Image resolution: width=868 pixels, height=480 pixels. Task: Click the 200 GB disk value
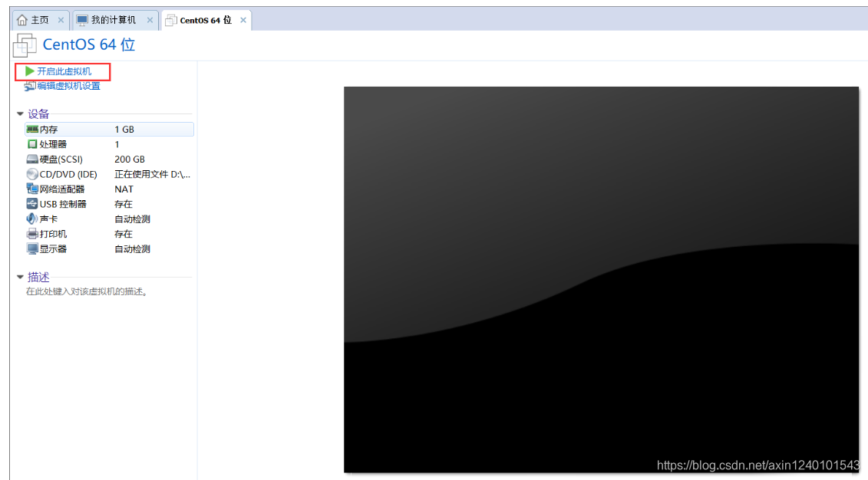coord(130,159)
